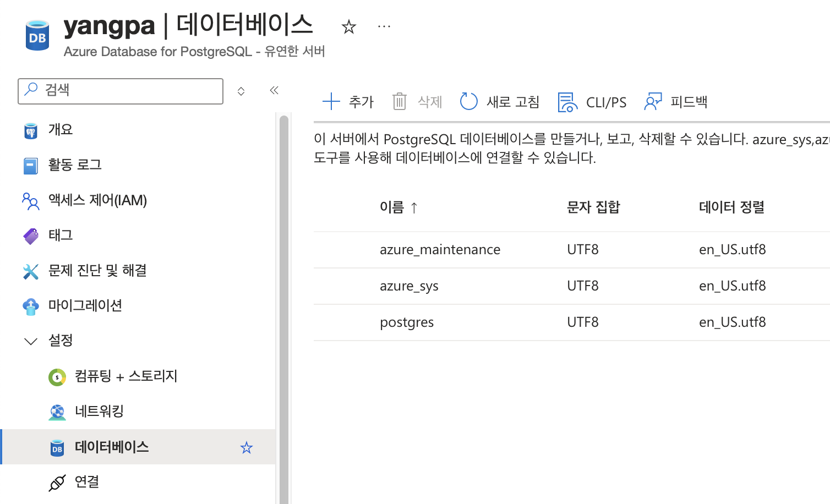Click the magnifier icon in the 검색 box

(31, 89)
